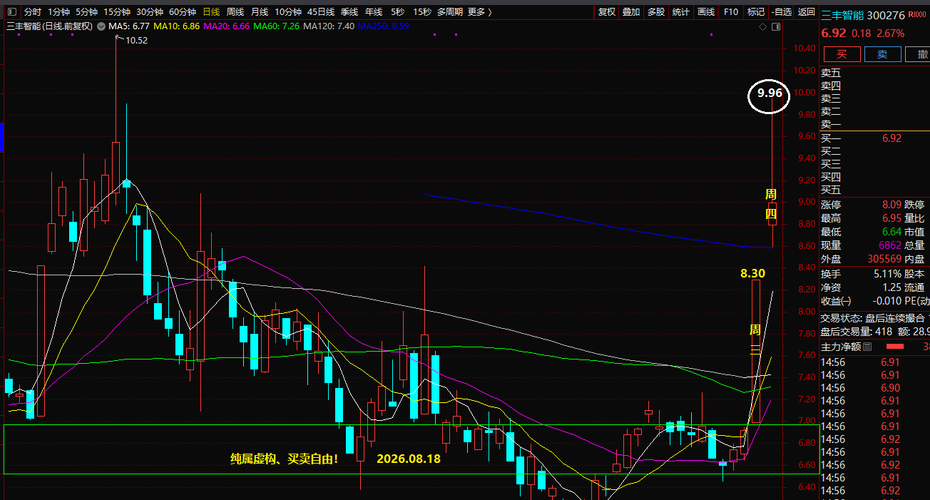
Task: Remove stock via -自选 button
Action: click(782, 12)
